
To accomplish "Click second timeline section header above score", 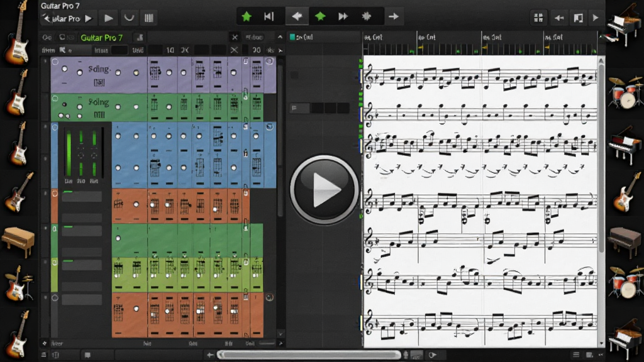I will point(427,37).
